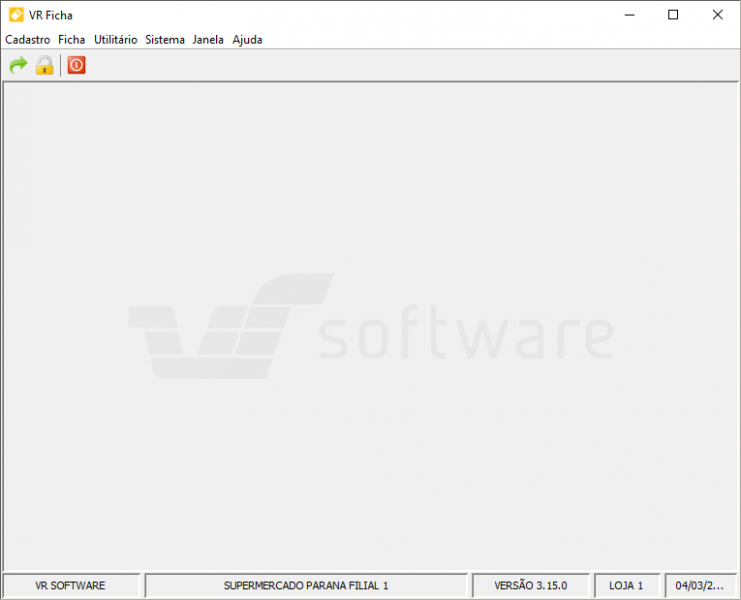741x600 pixels.
Task: Open the Cadastro menu
Action: [28, 40]
